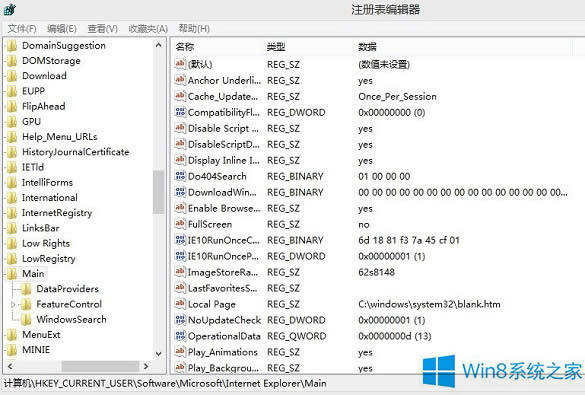
Task: Click folder icon next to DomainSuggestion
Action: coord(12,46)
